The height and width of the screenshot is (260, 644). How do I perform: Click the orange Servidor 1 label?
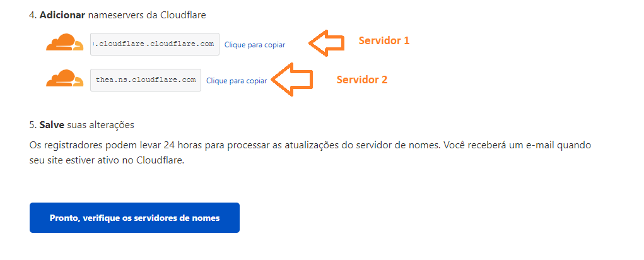[384, 40]
